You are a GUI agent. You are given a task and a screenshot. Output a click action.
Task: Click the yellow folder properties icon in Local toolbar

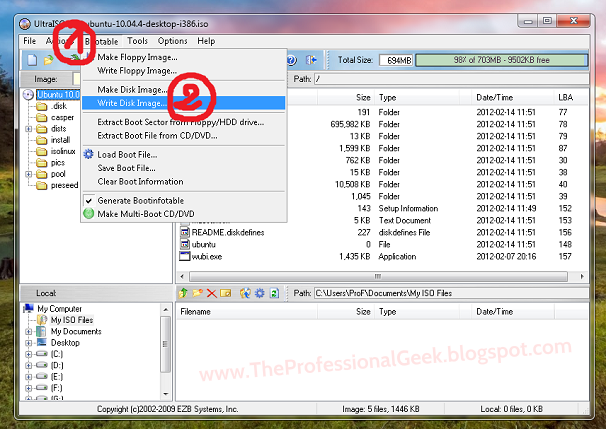[226, 293]
